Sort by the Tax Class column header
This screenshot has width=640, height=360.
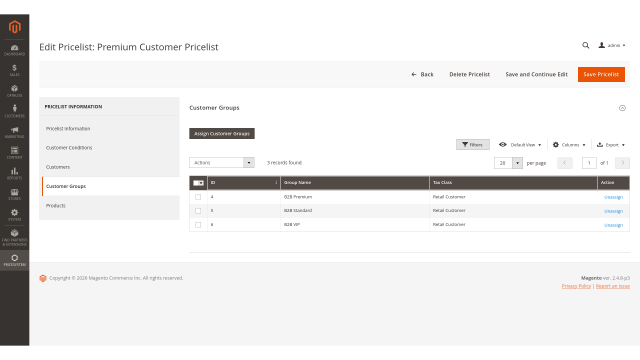point(513,182)
